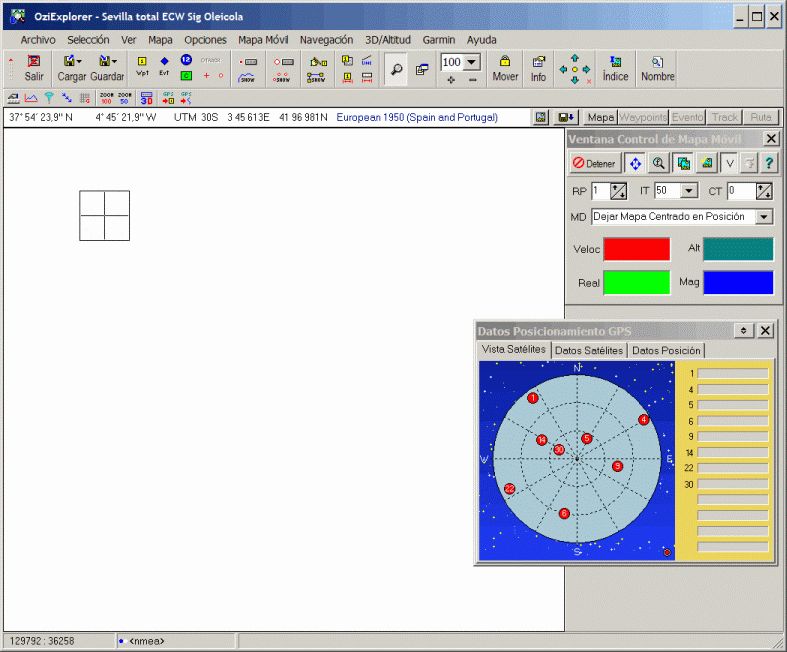The image size is (787, 652).
Task: Expand the MD map mode dropdown
Action: point(764,217)
